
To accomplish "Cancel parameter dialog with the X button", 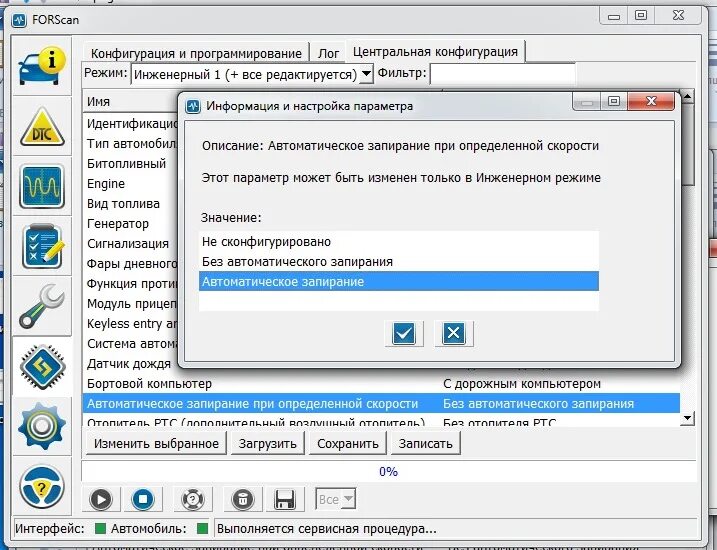I will [x=453, y=333].
